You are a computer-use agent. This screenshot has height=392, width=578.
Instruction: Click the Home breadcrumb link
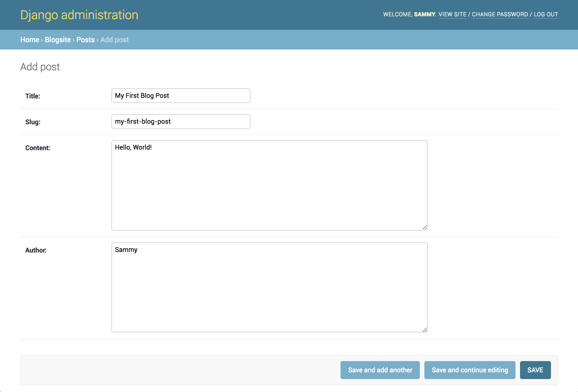[x=29, y=40]
